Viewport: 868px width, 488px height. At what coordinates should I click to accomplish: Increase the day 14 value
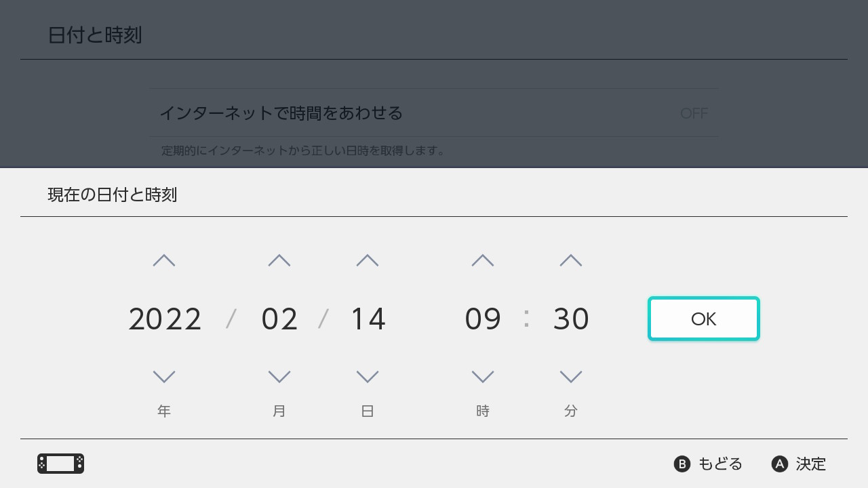pos(367,260)
